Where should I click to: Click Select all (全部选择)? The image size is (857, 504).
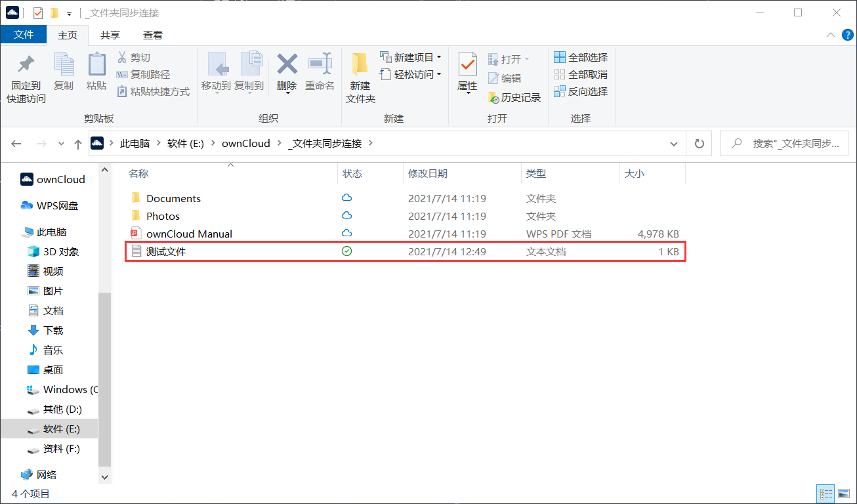point(581,57)
